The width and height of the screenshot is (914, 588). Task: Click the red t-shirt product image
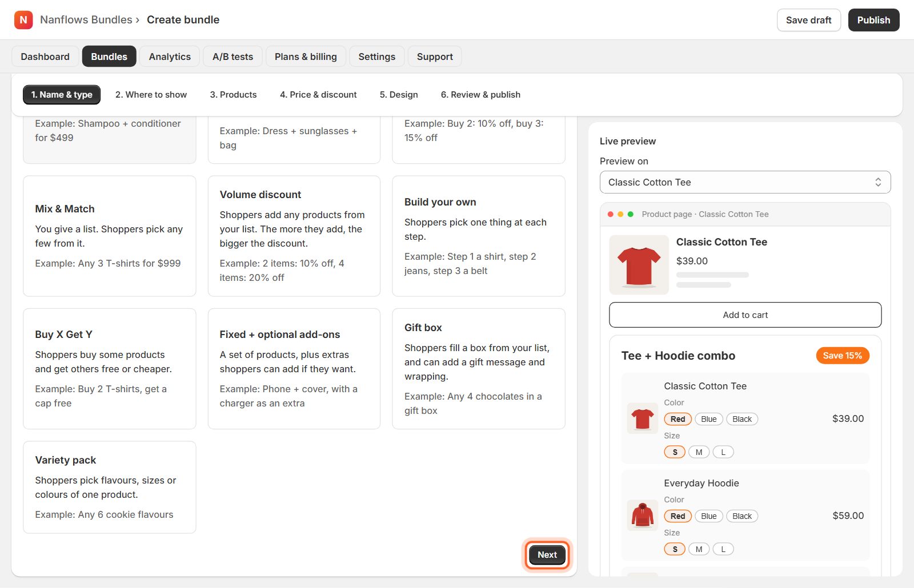(639, 265)
